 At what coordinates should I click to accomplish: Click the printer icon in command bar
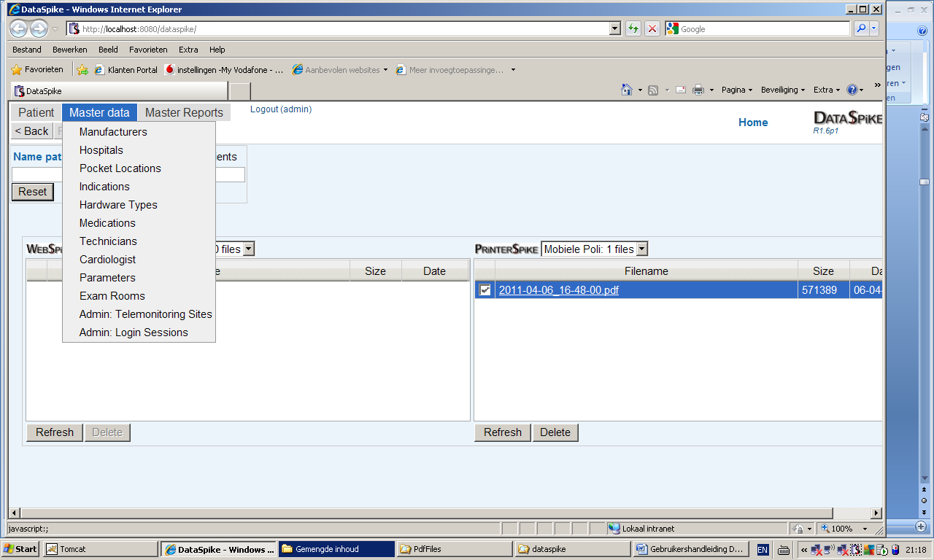click(x=698, y=90)
